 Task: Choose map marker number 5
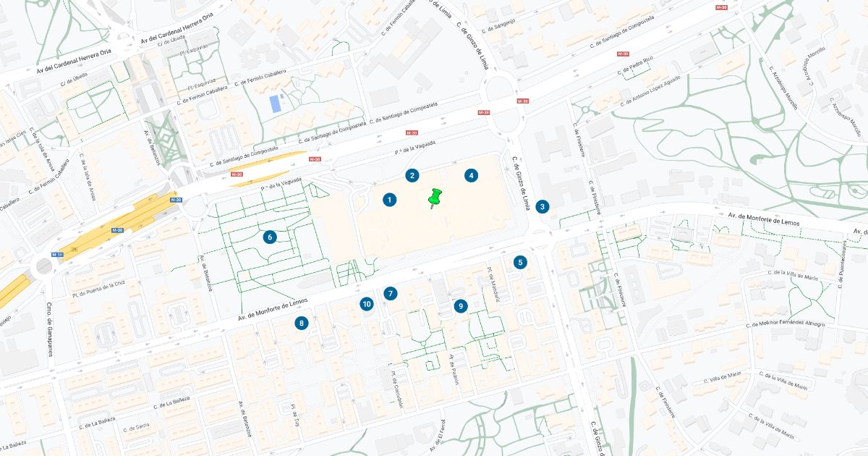coord(519,262)
